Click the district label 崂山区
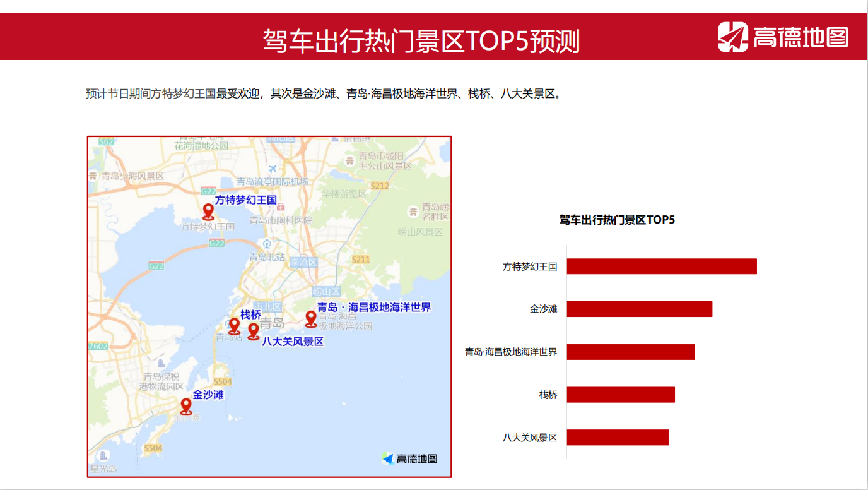 click(327, 291)
